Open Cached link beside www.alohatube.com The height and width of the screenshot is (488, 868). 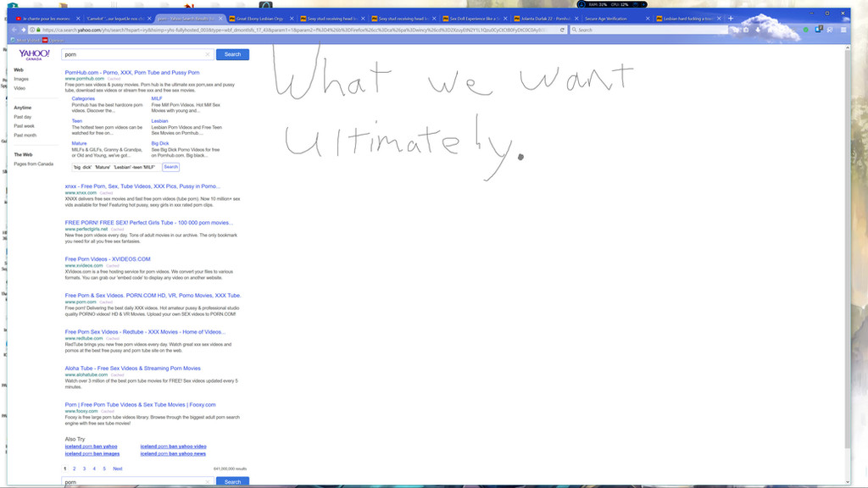(117, 375)
